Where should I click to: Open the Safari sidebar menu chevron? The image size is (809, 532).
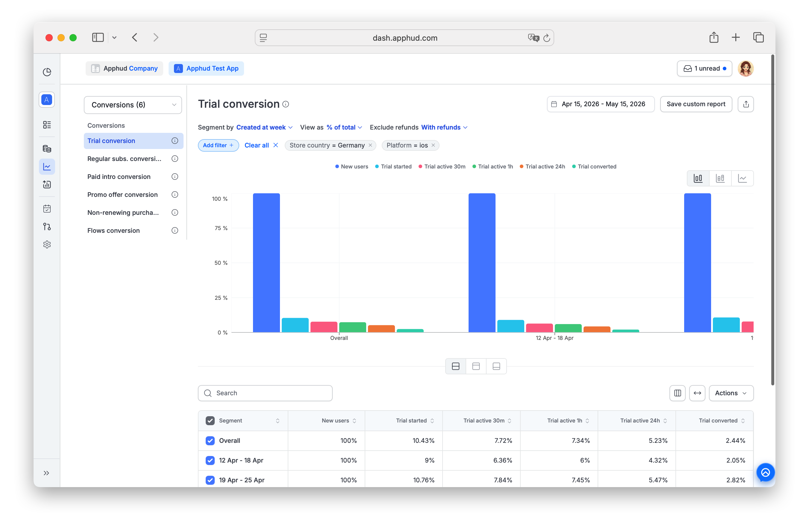point(114,37)
